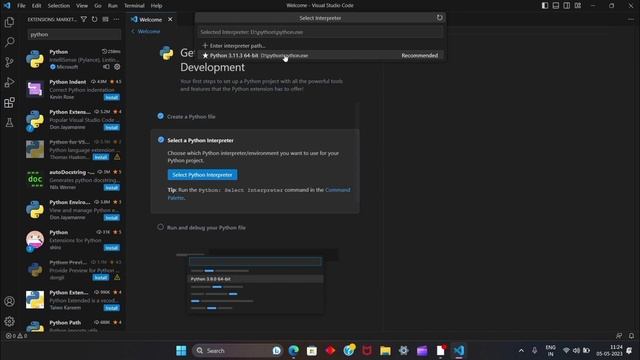Open the Help menu

coord(156,6)
